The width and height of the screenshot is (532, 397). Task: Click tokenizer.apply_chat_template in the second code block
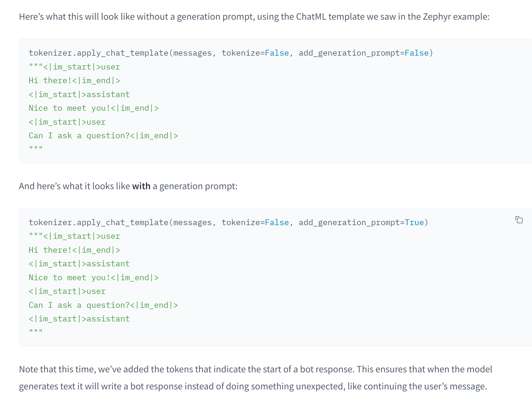pos(98,223)
